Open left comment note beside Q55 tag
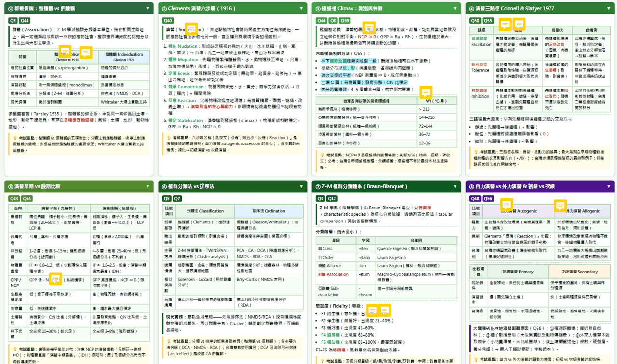The image size is (617, 364). coord(505,24)
